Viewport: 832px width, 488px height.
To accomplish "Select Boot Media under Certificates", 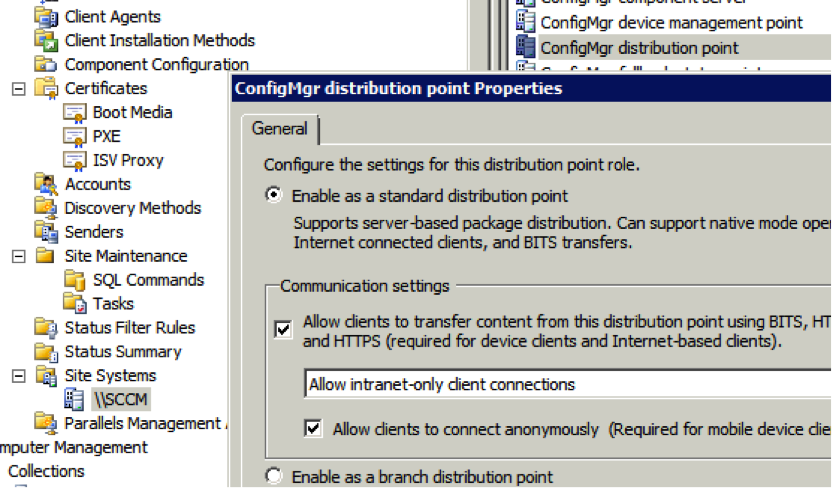I will point(133,112).
